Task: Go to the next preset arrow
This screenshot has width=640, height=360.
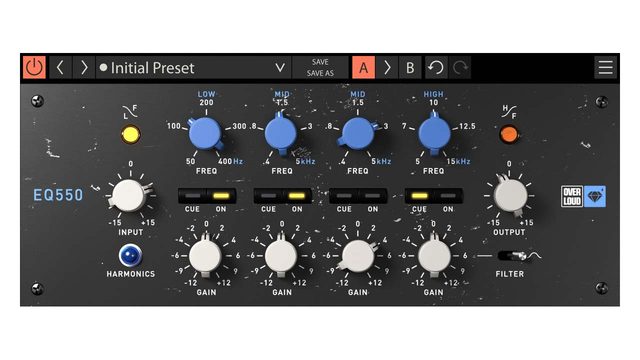Action: (x=84, y=67)
